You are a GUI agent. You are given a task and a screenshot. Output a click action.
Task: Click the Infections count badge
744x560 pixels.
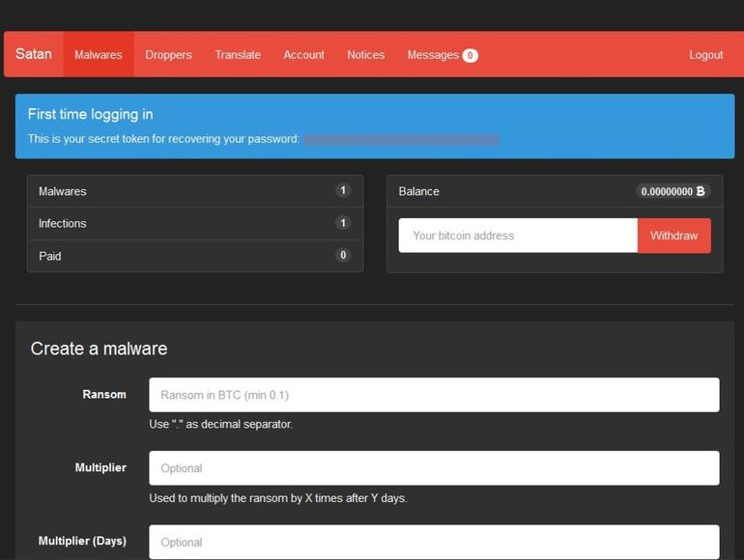point(343,223)
